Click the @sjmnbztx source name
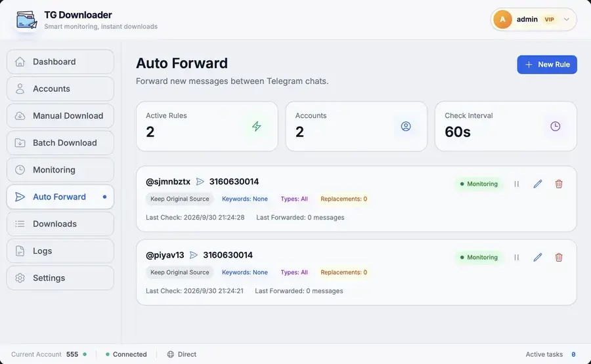 [168, 182]
